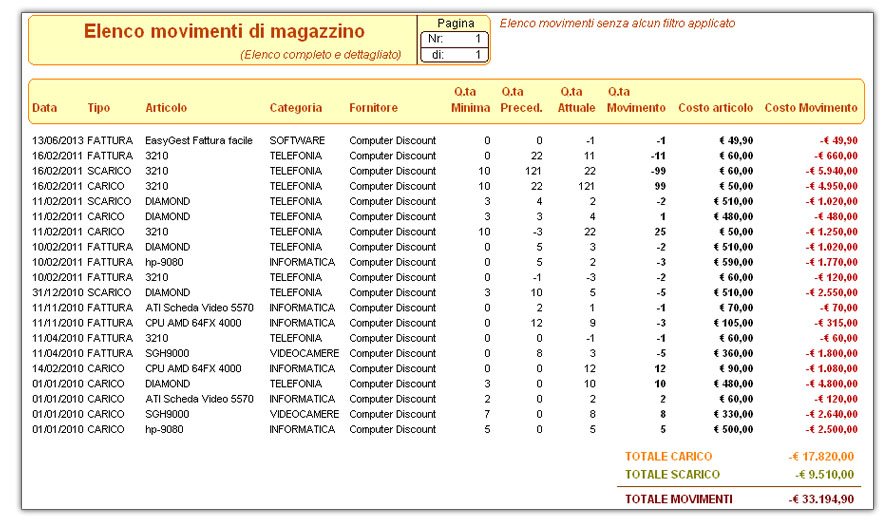Select the date cell '13/06/2013'
The image size is (895, 522).
click(x=58, y=140)
